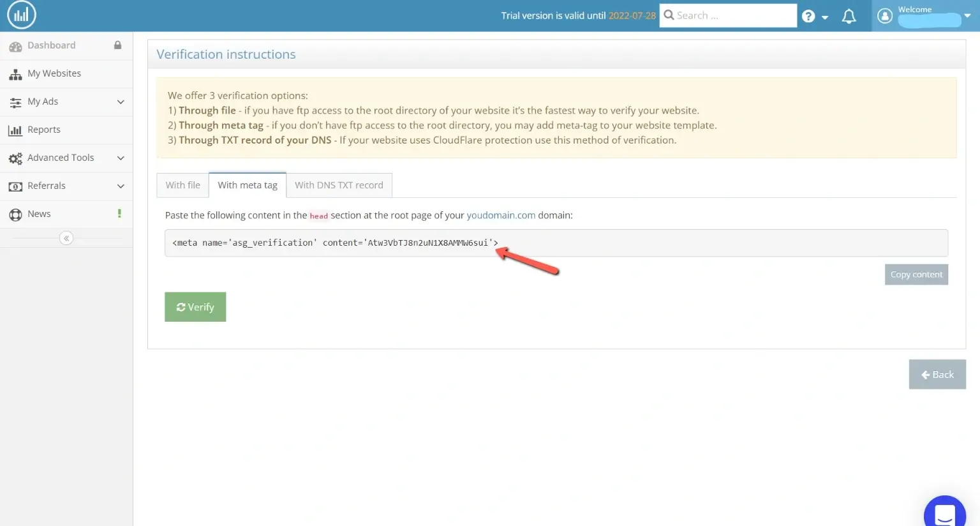Click 'We offer 3 verification options' text
This screenshot has height=526, width=980.
[238, 96]
